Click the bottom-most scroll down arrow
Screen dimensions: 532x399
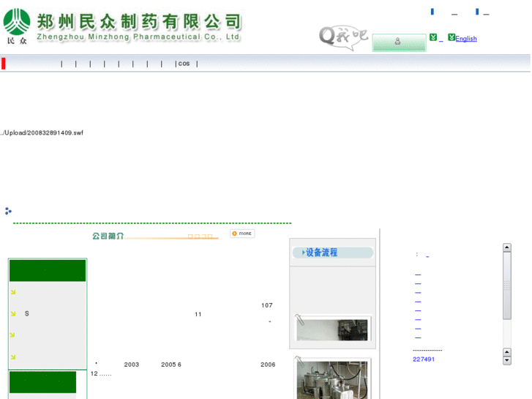pos(506,360)
